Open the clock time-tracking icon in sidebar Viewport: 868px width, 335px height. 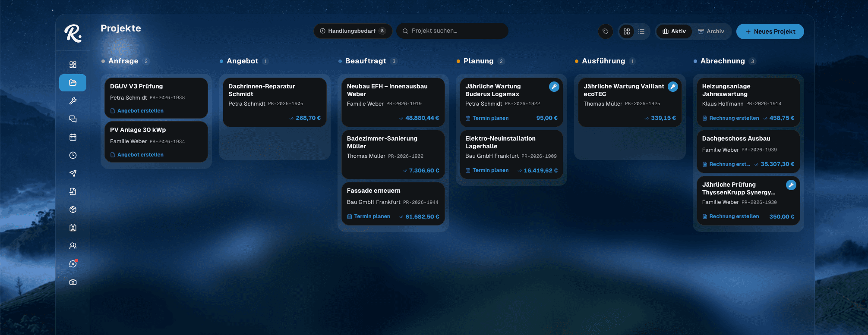(73, 155)
